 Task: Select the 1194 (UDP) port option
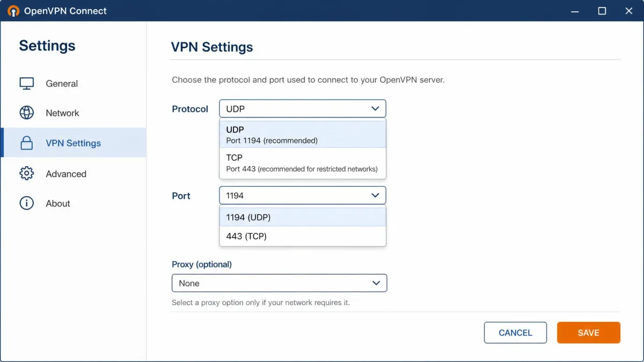point(303,217)
